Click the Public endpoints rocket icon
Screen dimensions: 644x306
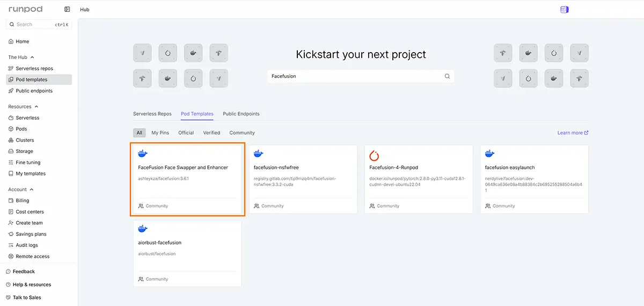click(11, 91)
